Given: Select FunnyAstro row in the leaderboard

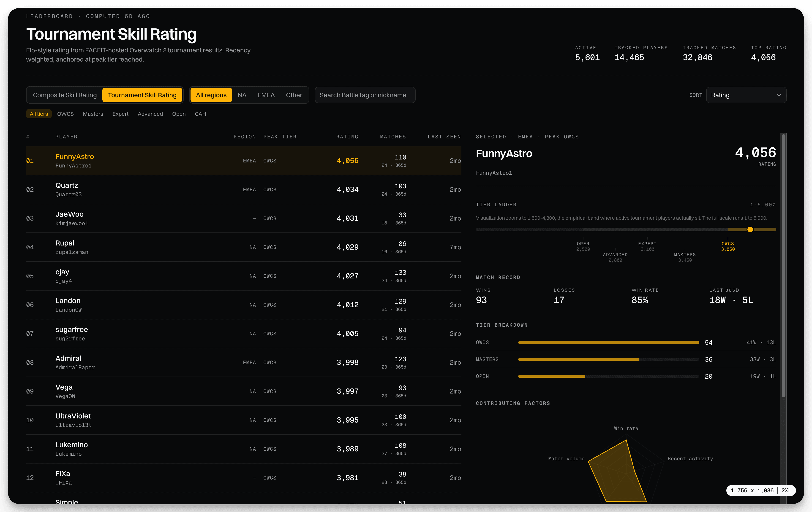Looking at the screenshot, I should [x=243, y=161].
